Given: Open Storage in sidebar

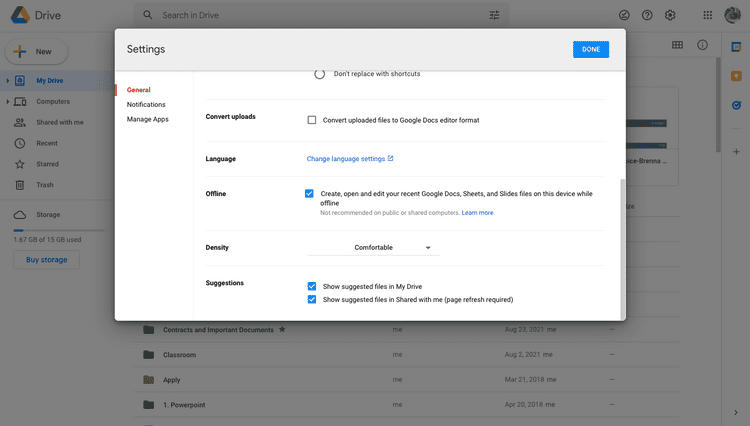Looking at the screenshot, I should pos(48,215).
